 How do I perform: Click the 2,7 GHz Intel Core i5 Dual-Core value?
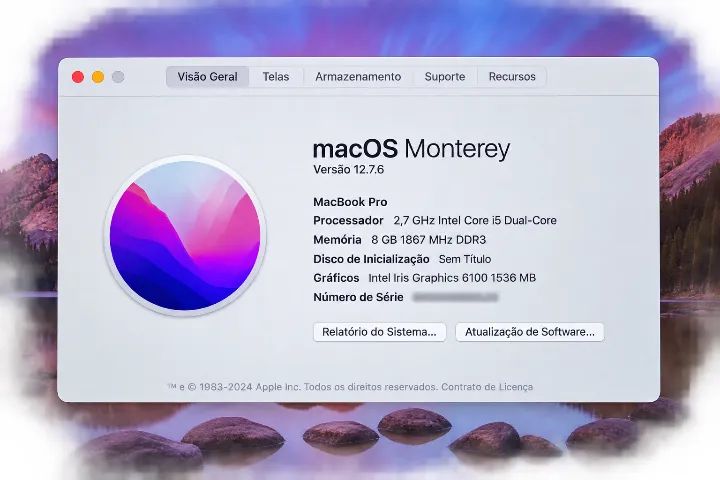tap(475, 220)
